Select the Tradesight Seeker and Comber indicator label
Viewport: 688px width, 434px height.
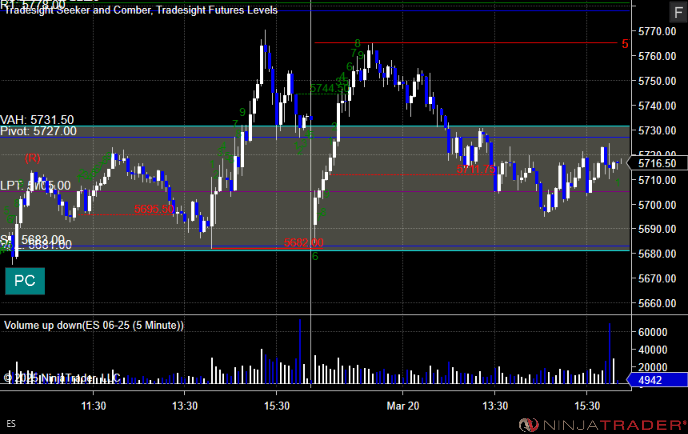click(78, 10)
